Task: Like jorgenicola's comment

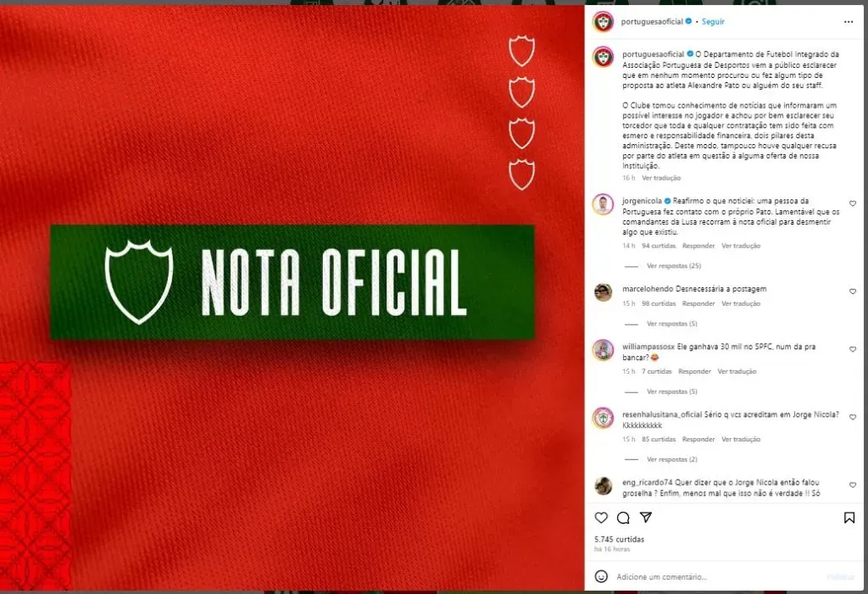Action: [x=852, y=203]
